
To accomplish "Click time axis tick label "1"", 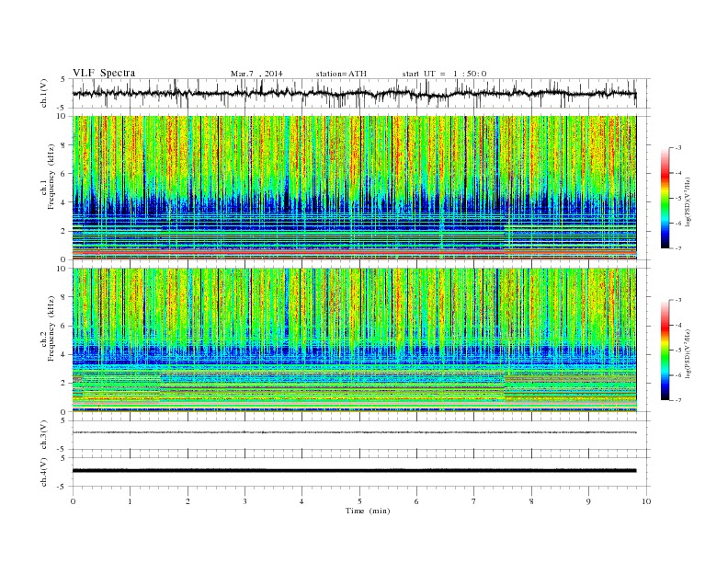I will (130, 501).
